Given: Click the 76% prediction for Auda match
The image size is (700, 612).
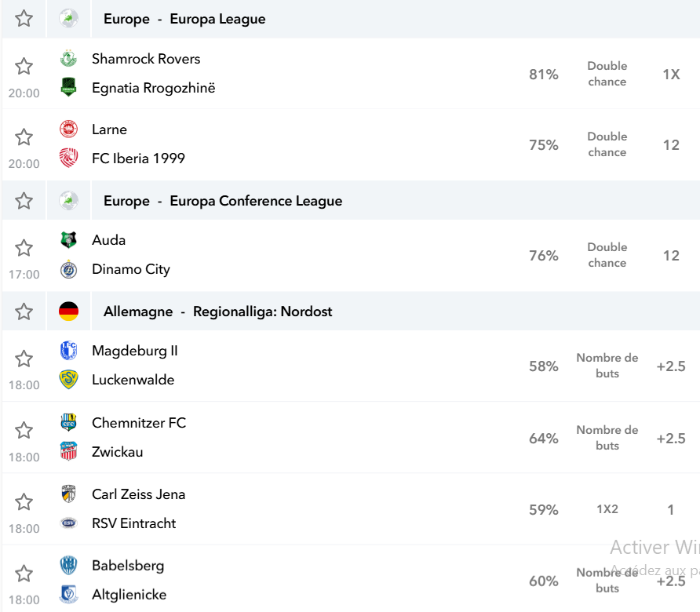Looking at the screenshot, I should coord(544,255).
